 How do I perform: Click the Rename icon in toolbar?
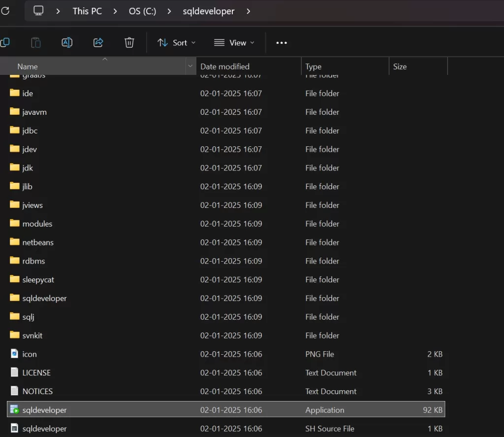click(67, 43)
